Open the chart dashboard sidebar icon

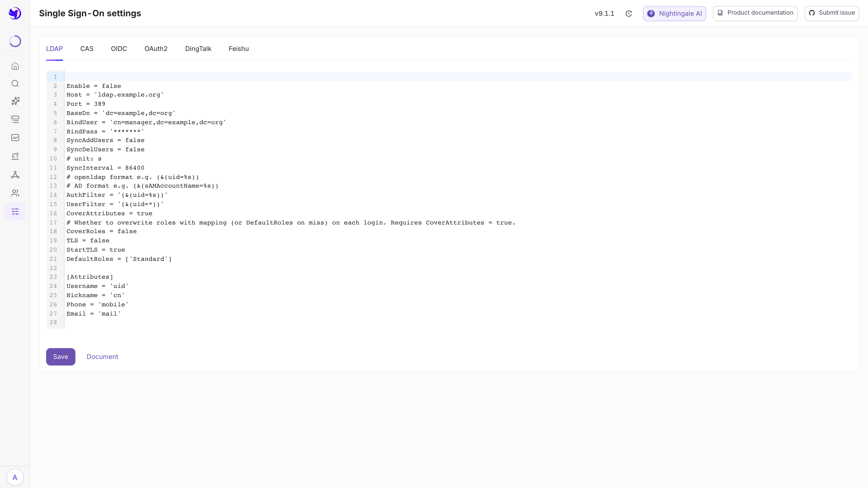pos(15,137)
